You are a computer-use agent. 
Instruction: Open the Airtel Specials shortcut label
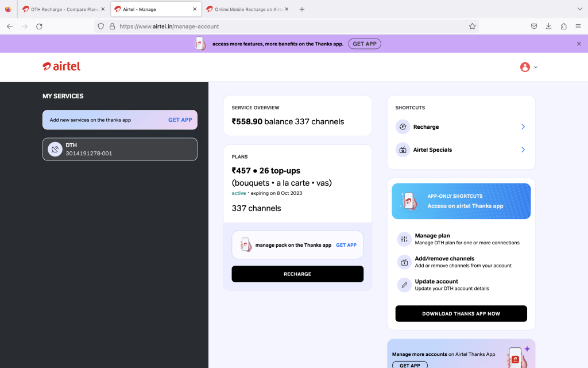(x=432, y=150)
